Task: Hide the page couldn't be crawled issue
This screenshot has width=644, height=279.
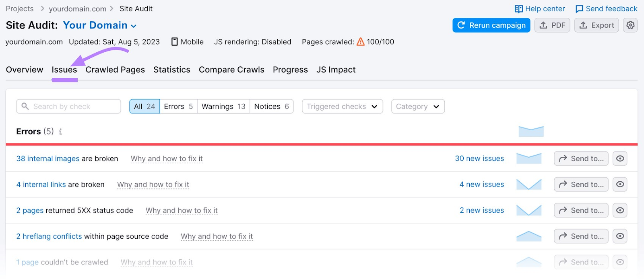Action: click(620, 262)
